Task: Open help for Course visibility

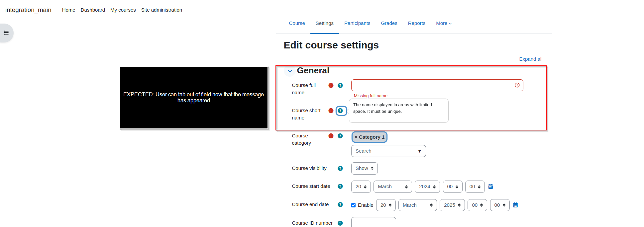Action: 340,168
